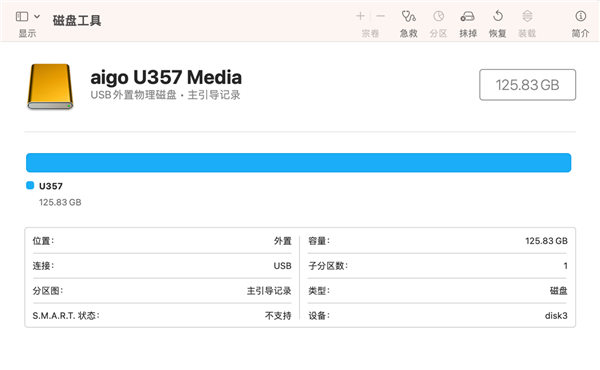Screen dimensions: 600x370
Task: Select the 125.83 GB value in 容量 row
Action: (546, 241)
